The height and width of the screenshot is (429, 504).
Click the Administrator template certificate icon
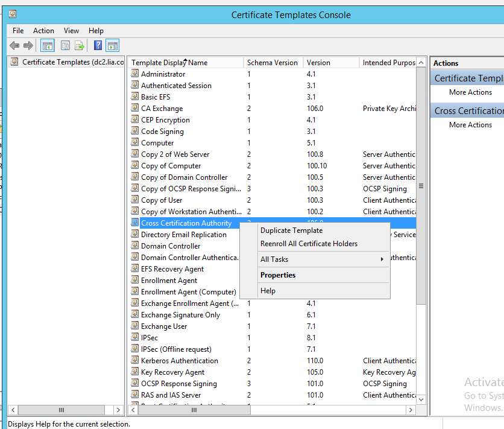(135, 74)
